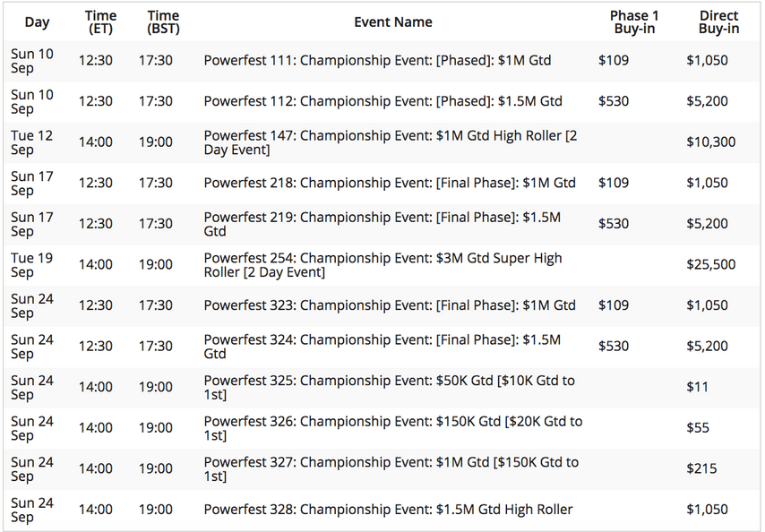Select Powerfest 112 $1.5M Gtd event name
Image resolution: width=765 pixels, height=532 pixels.
coord(383,101)
